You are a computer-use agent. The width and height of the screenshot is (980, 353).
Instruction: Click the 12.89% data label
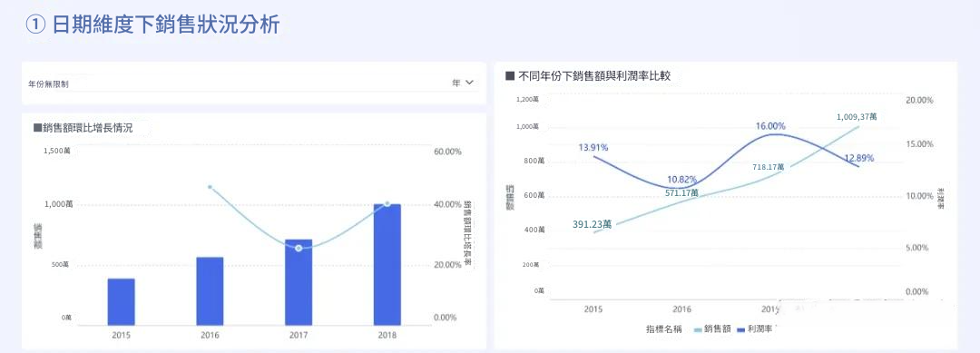click(858, 158)
